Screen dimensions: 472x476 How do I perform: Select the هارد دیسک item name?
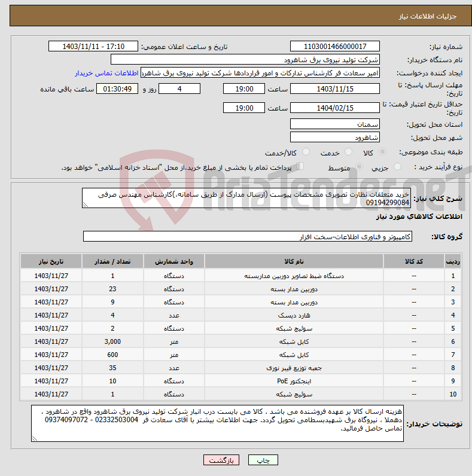click(x=294, y=315)
